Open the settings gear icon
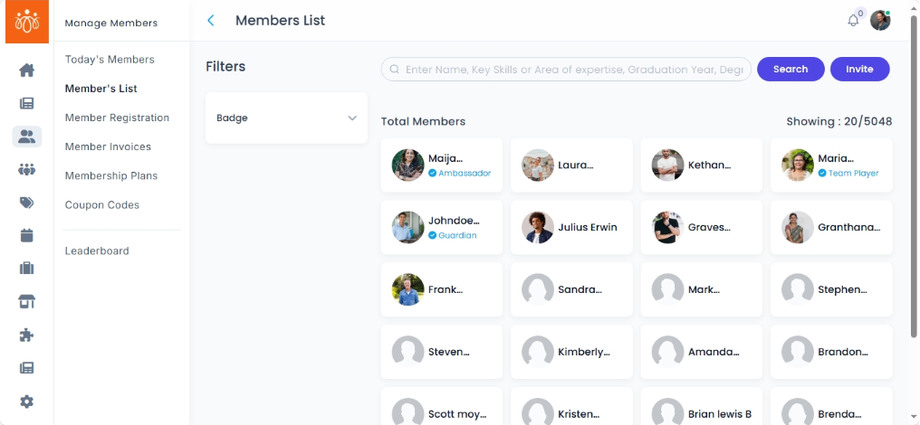The width and height of the screenshot is (920, 425). [x=27, y=401]
